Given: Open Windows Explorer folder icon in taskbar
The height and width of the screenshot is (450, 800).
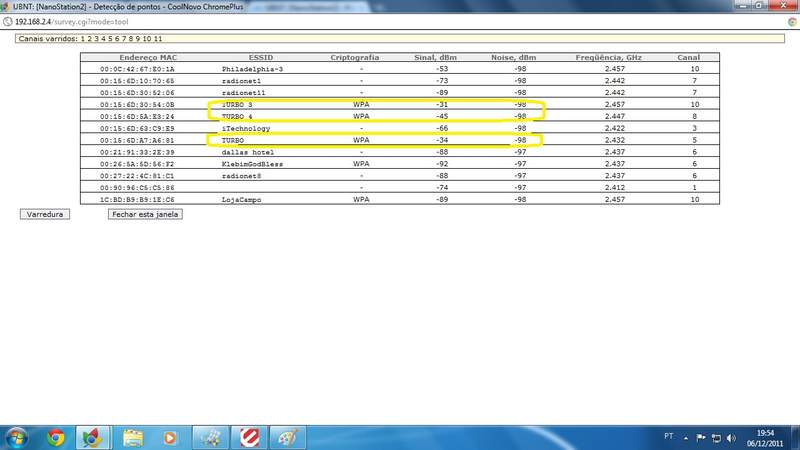Looking at the screenshot, I should (x=133, y=438).
